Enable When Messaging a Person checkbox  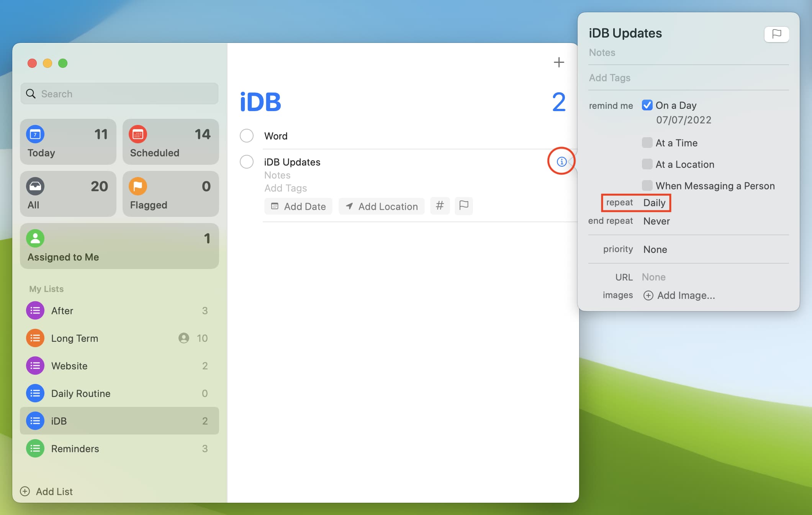point(647,185)
